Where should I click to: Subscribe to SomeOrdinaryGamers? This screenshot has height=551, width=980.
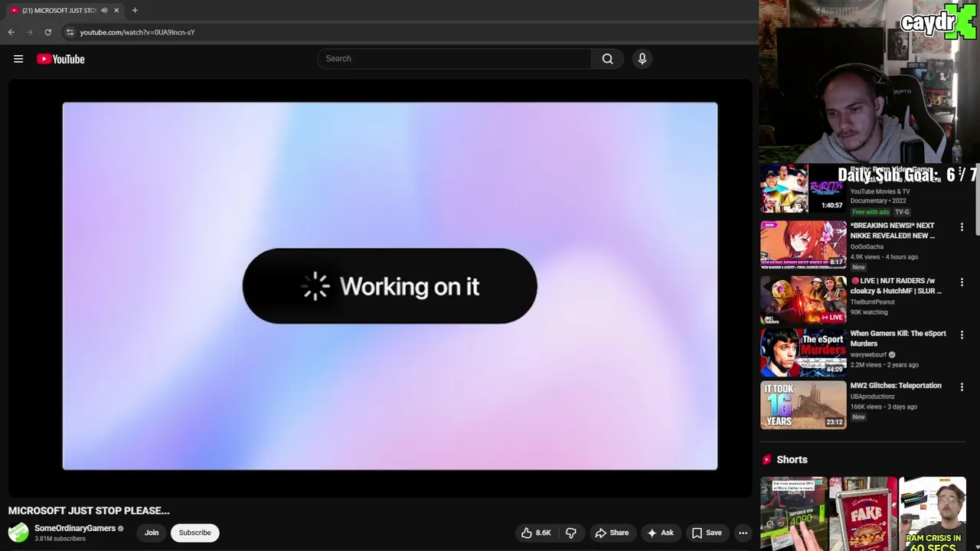tap(194, 533)
